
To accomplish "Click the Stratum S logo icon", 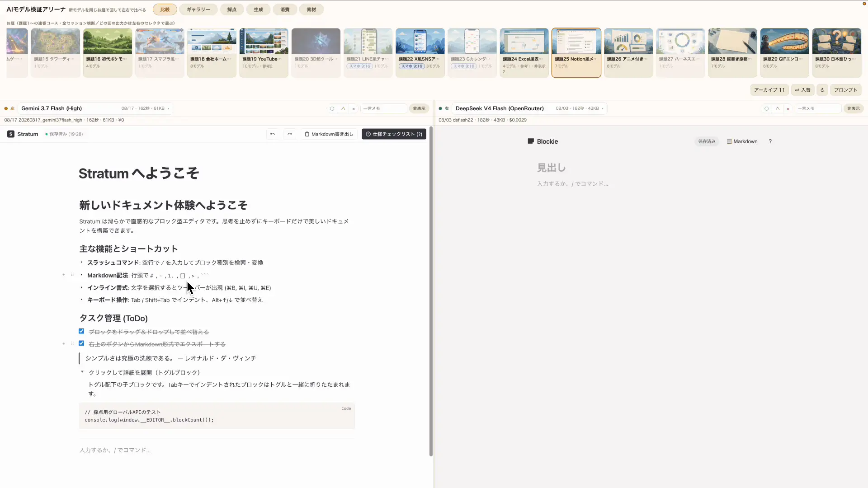I will click(x=11, y=134).
